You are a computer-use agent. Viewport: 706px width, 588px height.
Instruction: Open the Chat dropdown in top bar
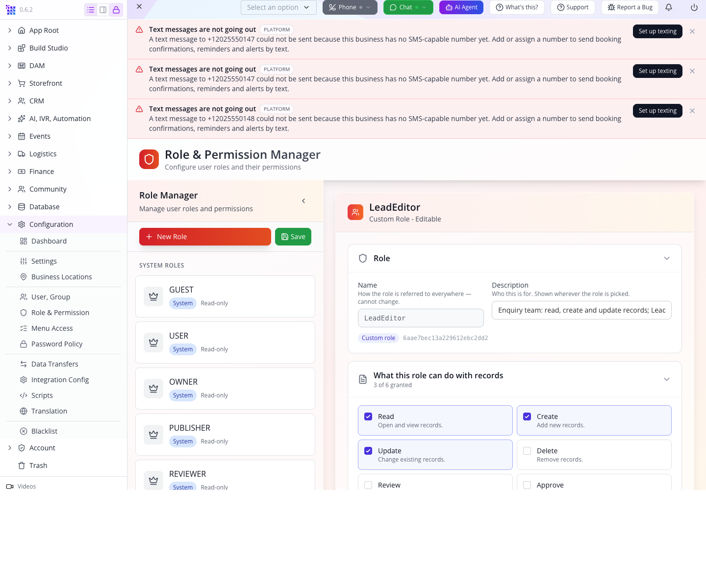[x=408, y=7]
